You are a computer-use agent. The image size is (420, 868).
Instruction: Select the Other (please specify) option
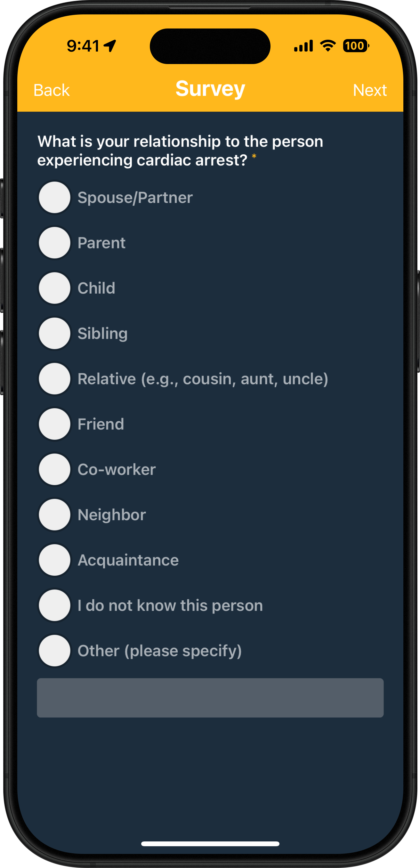[54, 651]
